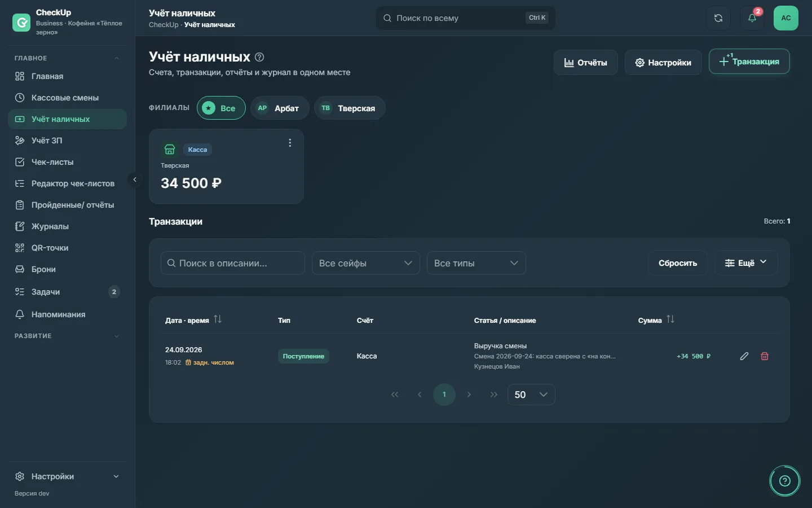Open the Касса card three-dot menu
The height and width of the screenshot is (508, 812).
[290, 143]
